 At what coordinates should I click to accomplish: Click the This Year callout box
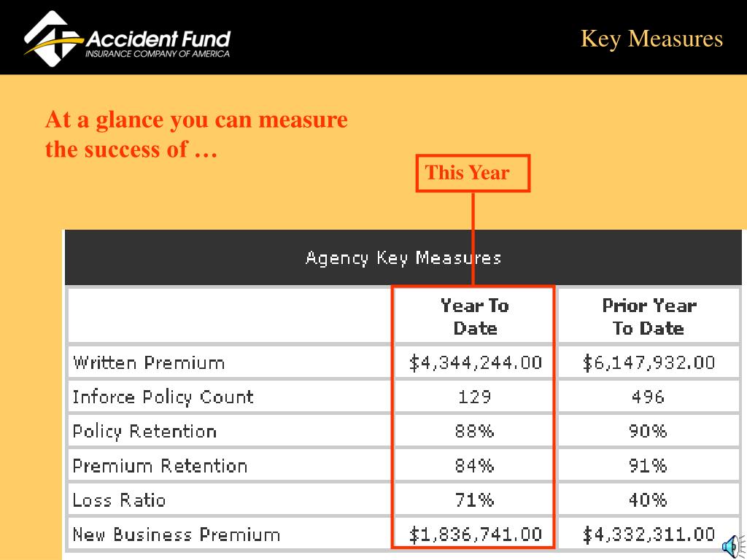[x=473, y=173]
